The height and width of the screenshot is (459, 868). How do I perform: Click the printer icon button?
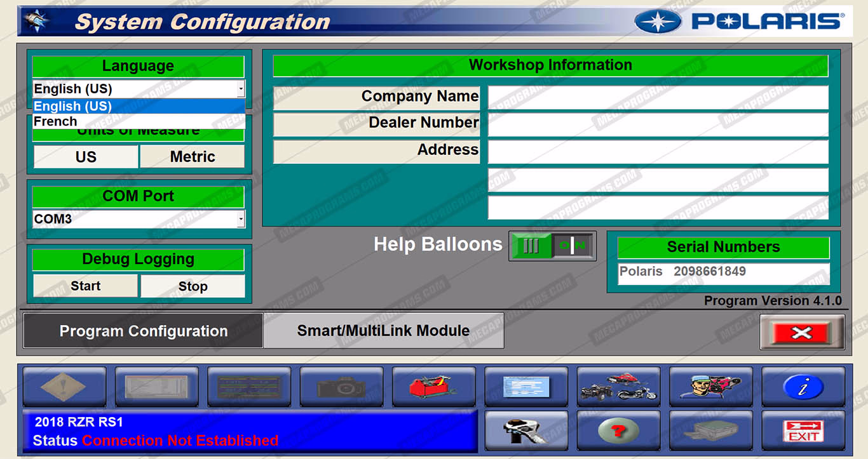point(710,431)
